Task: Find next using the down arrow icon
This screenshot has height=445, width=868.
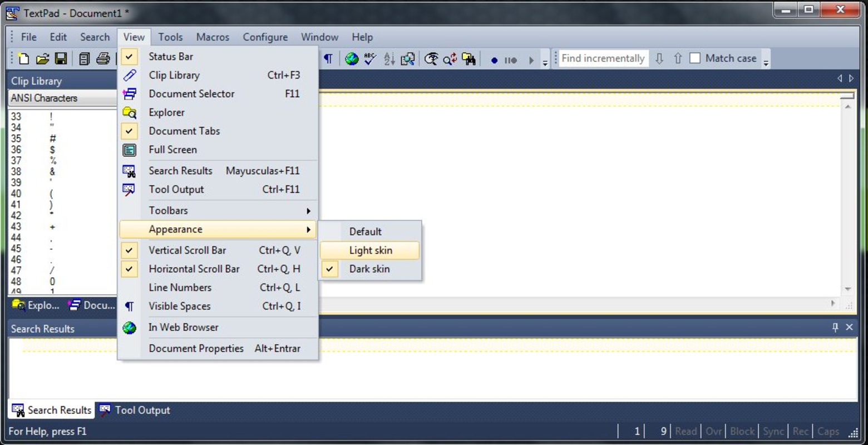Action: coord(659,58)
